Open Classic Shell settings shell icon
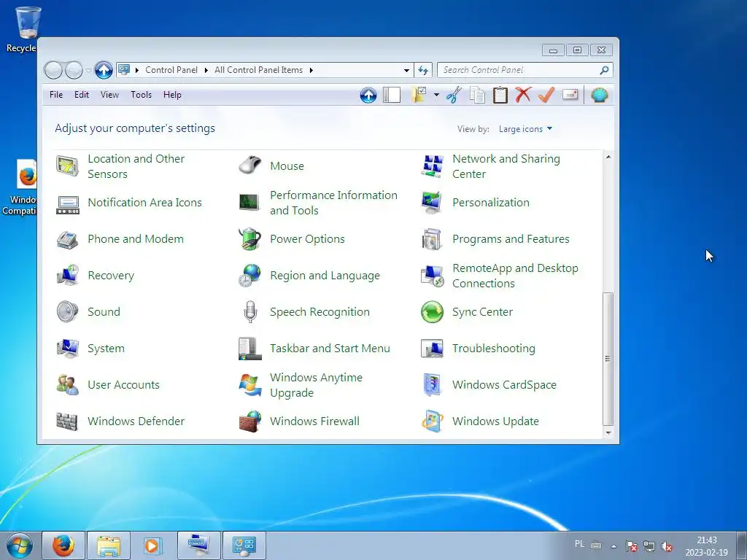Image resolution: width=747 pixels, height=560 pixels. point(600,96)
